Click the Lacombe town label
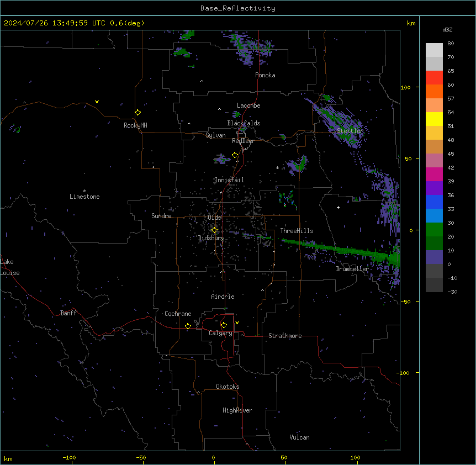 tap(248, 105)
